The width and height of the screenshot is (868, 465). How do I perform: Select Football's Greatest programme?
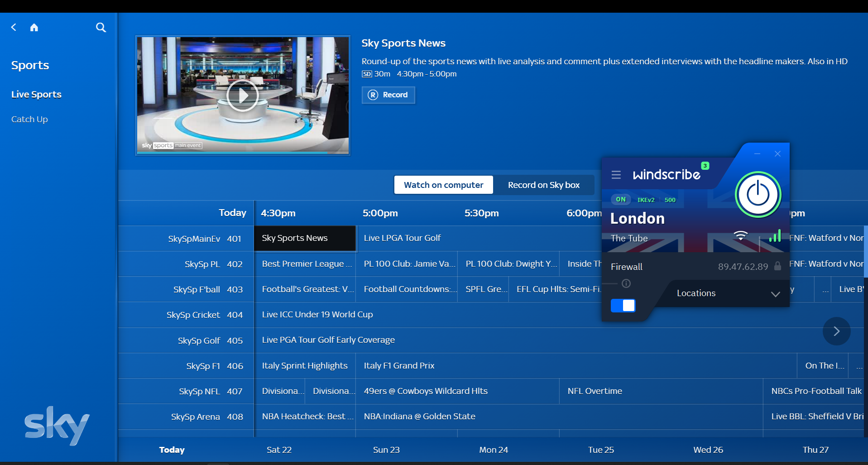[305, 289]
